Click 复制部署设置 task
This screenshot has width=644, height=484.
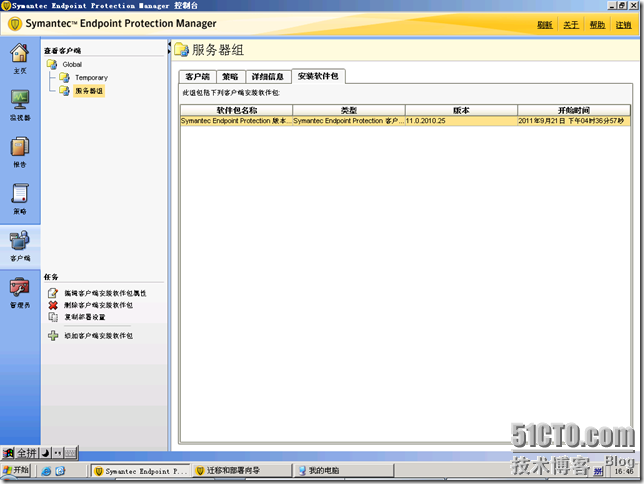85,317
